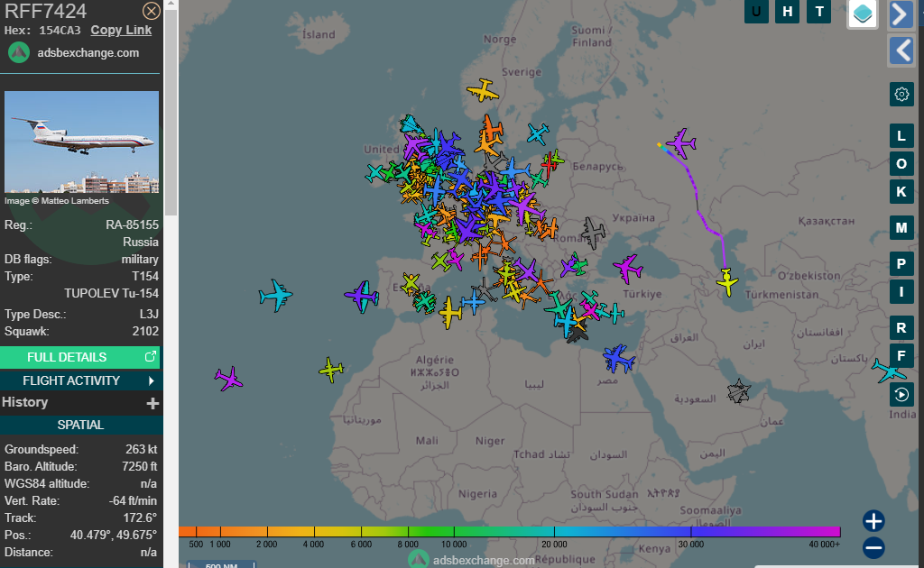Select the magenta aircraft above Türkiye
Viewport: 924px width, 568px height.
[x=628, y=269]
